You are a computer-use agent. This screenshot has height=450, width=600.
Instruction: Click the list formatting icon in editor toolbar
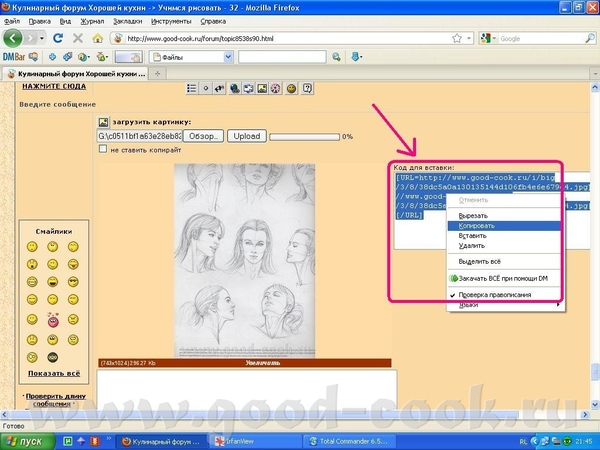click(x=192, y=89)
